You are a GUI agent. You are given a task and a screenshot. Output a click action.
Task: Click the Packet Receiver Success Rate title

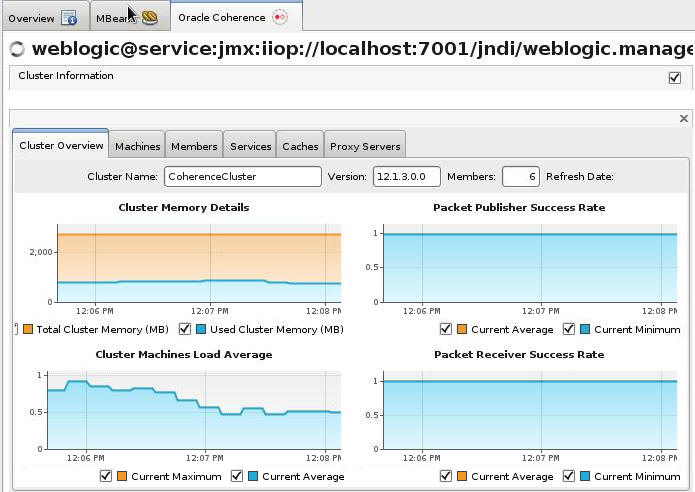(x=519, y=355)
